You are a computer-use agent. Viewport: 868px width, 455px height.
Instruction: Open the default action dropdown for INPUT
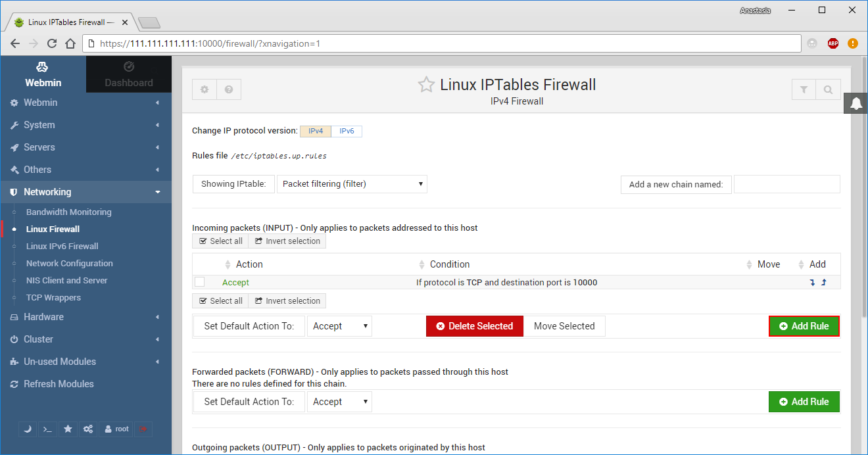(339, 325)
